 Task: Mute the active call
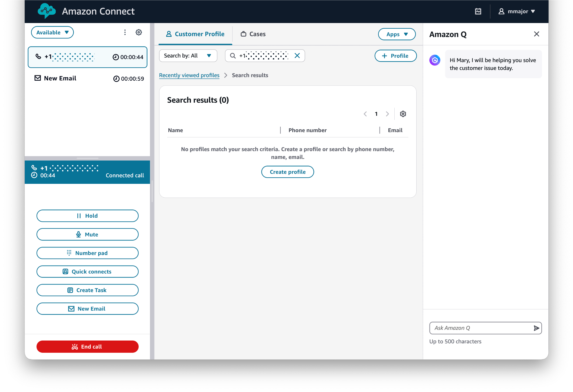(87, 234)
